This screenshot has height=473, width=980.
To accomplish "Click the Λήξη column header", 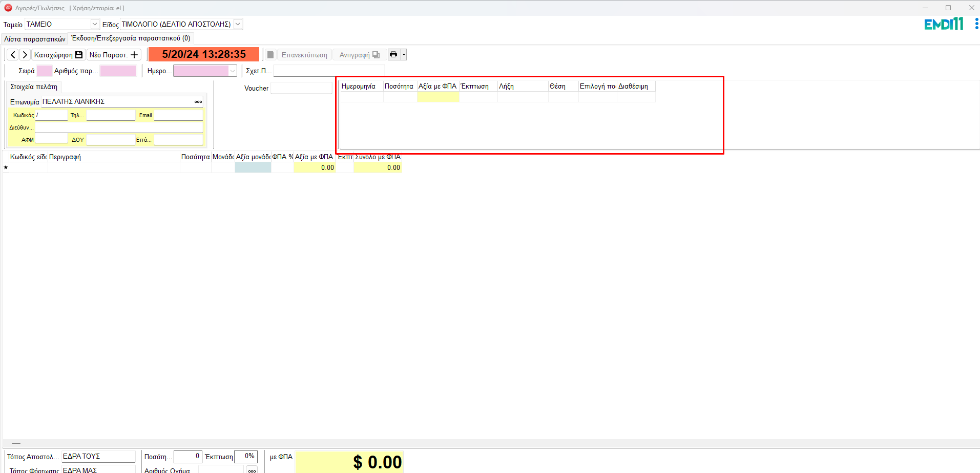I will [523, 86].
